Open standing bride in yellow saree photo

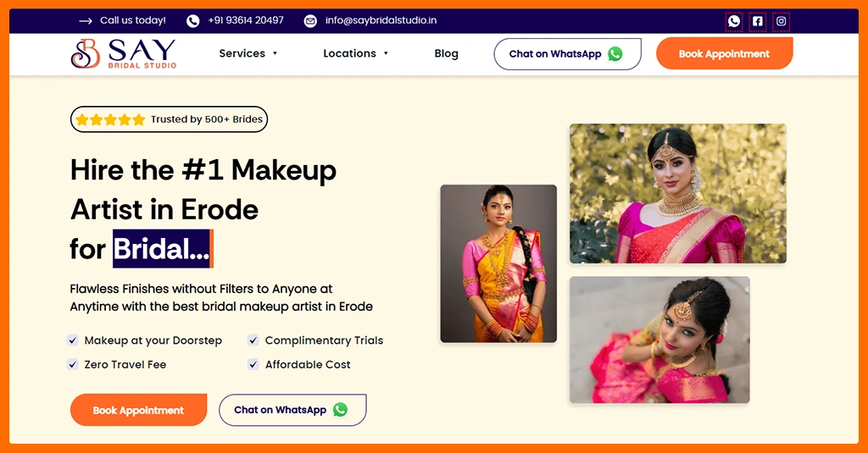[x=498, y=264]
